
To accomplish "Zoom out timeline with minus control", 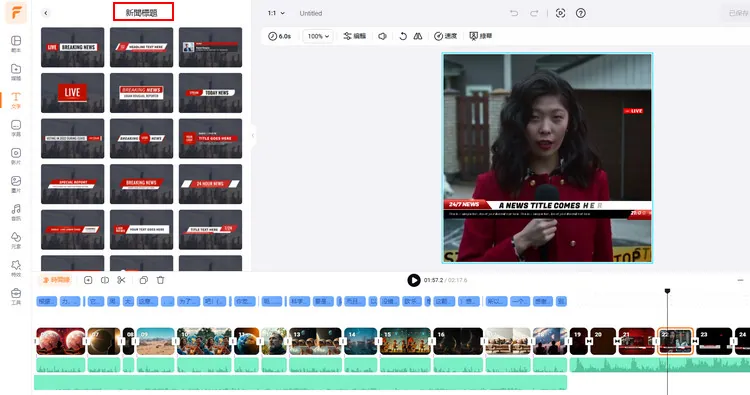I will click(x=740, y=280).
